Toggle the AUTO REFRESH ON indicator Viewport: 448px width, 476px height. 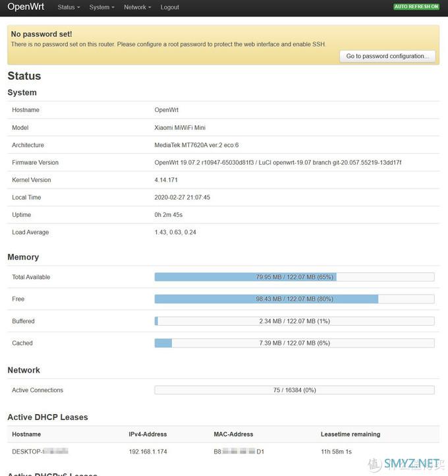coord(416,7)
